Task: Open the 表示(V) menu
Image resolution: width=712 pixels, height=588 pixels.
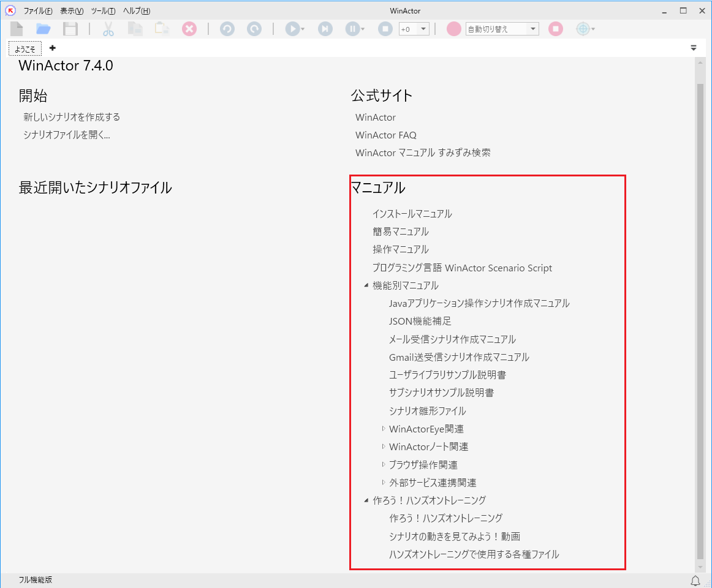Action: [x=72, y=11]
